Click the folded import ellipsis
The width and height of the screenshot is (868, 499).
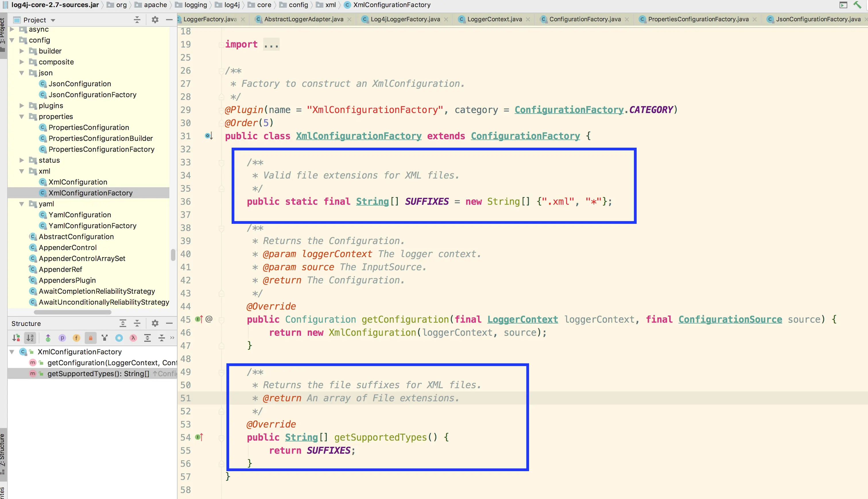[x=272, y=44]
